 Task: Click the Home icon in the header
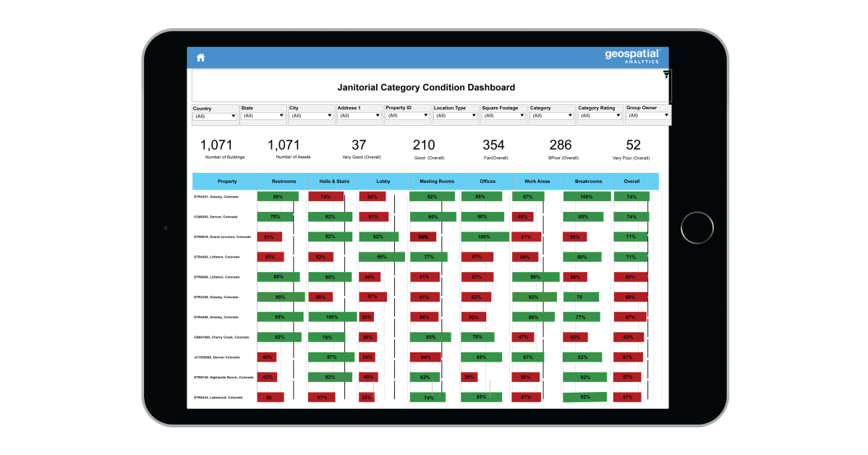pyautogui.click(x=200, y=58)
